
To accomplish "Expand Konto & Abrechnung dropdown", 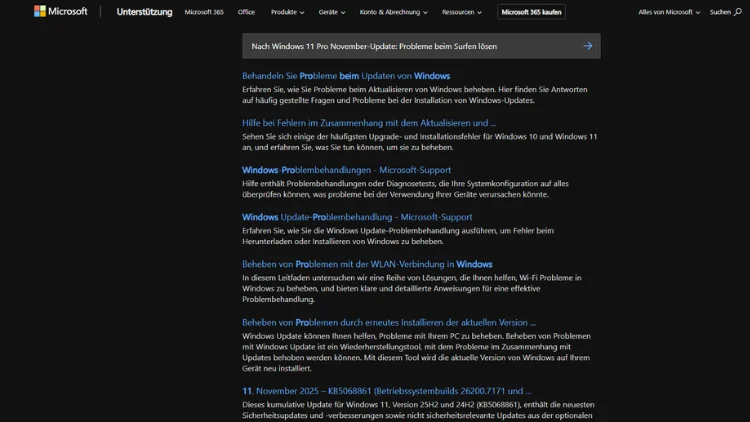I will [x=394, y=12].
